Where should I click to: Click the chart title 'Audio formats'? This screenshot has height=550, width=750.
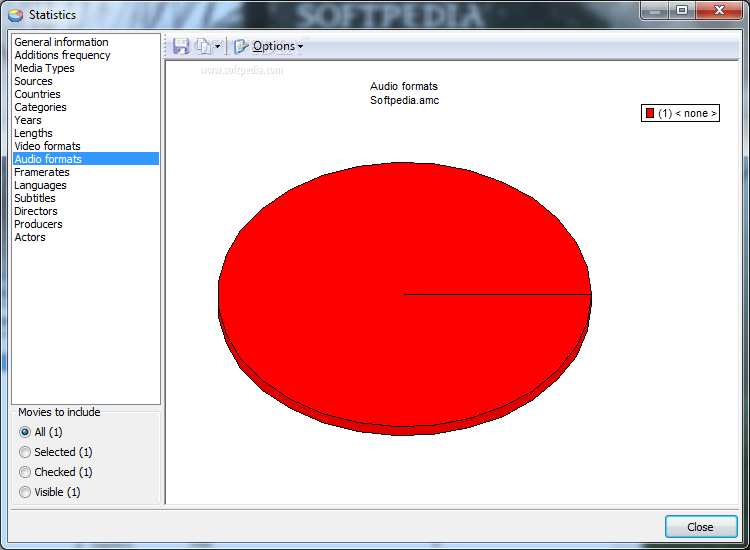point(404,86)
